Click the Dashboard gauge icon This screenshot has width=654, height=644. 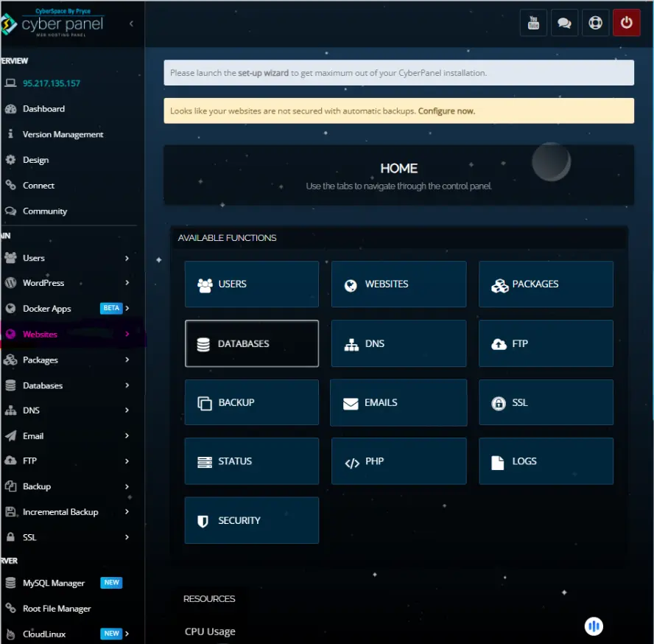10,109
